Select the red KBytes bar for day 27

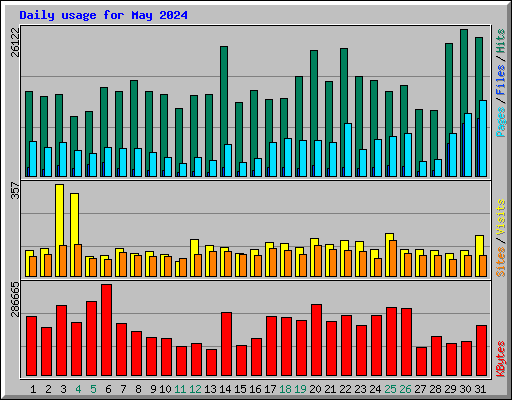tap(421, 361)
